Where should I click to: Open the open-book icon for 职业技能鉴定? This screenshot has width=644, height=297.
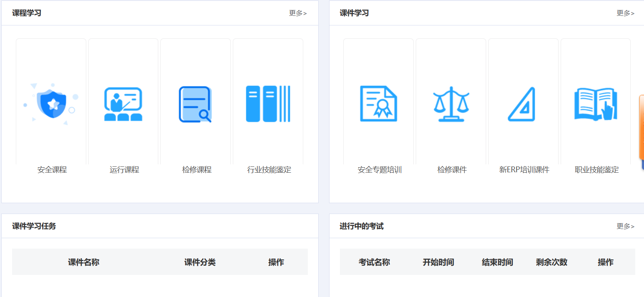(x=596, y=104)
